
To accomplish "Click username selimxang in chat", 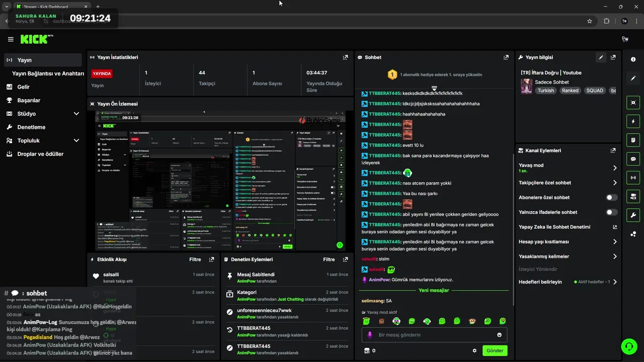I will coord(373,301).
